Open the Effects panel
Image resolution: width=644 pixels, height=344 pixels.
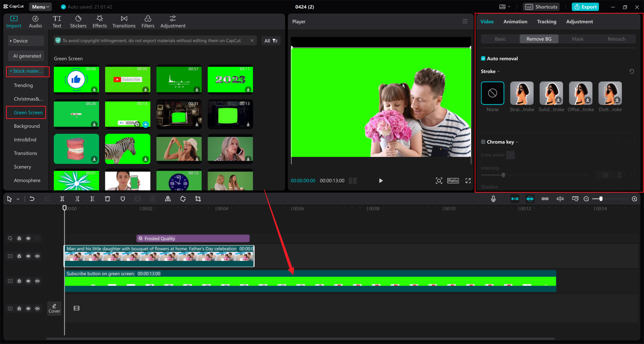coord(100,21)
